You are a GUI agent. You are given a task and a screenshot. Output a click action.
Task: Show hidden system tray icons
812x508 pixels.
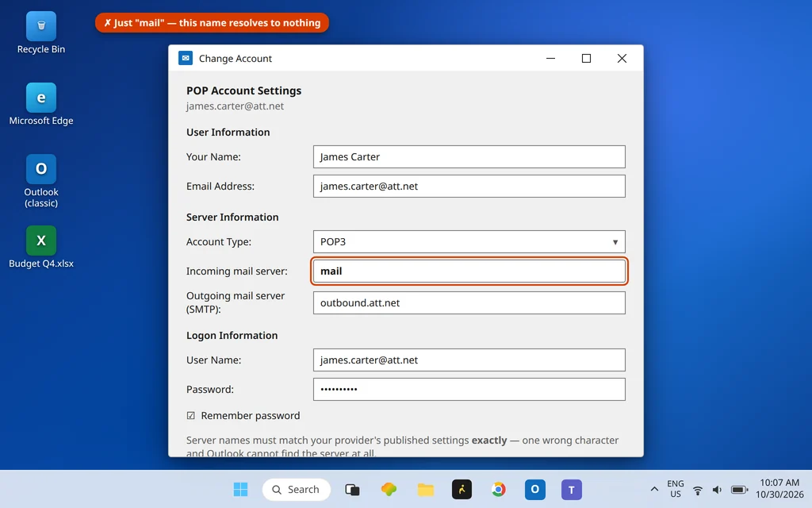[654, 489]
